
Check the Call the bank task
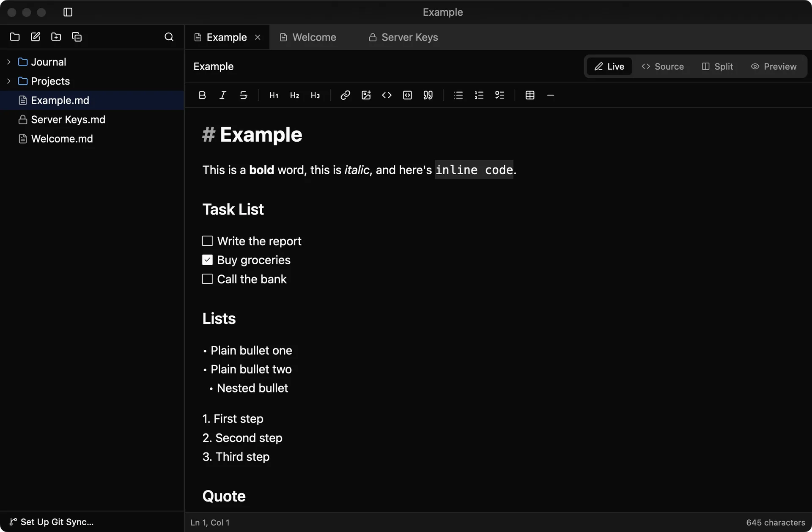point(207,279)
